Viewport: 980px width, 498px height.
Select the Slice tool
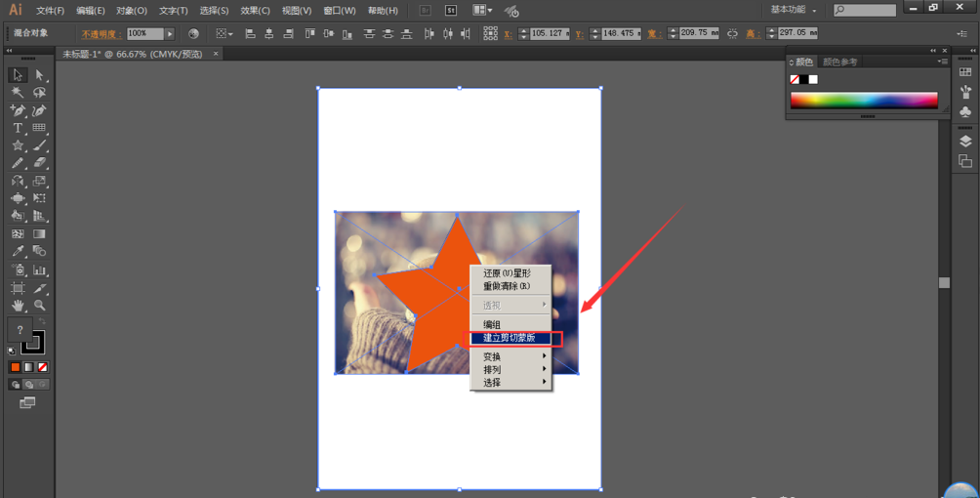point(39,288)
